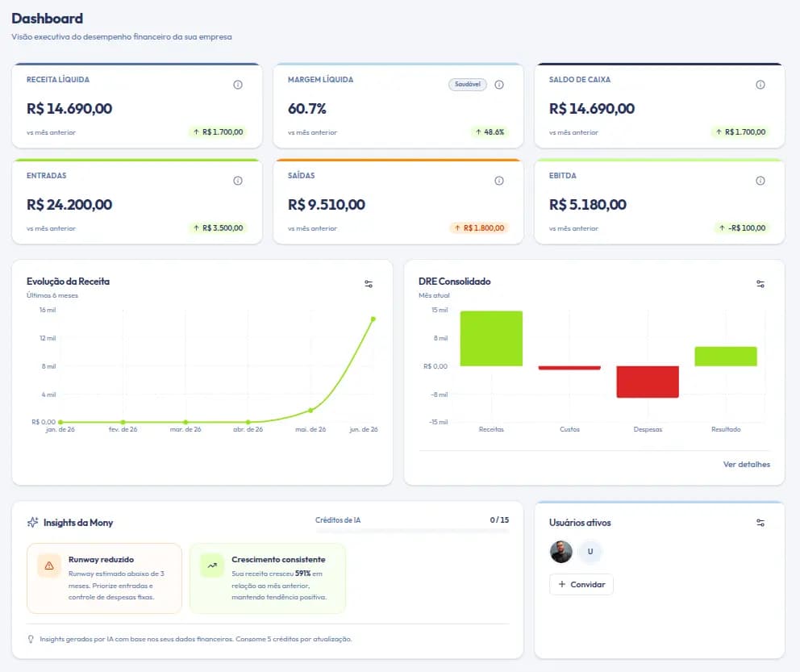Click the -R$ 100,00 change badge on EBITDA

[x=742, y=227]
